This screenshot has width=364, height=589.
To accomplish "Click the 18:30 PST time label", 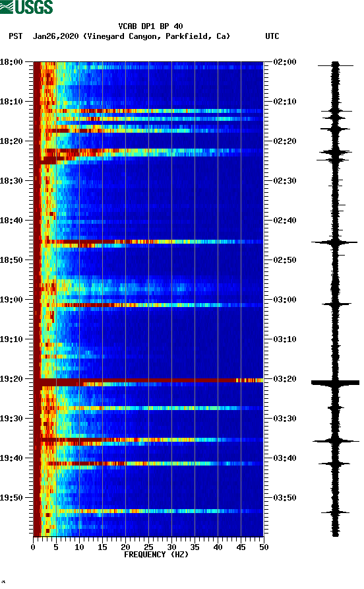I will (11, 181).
